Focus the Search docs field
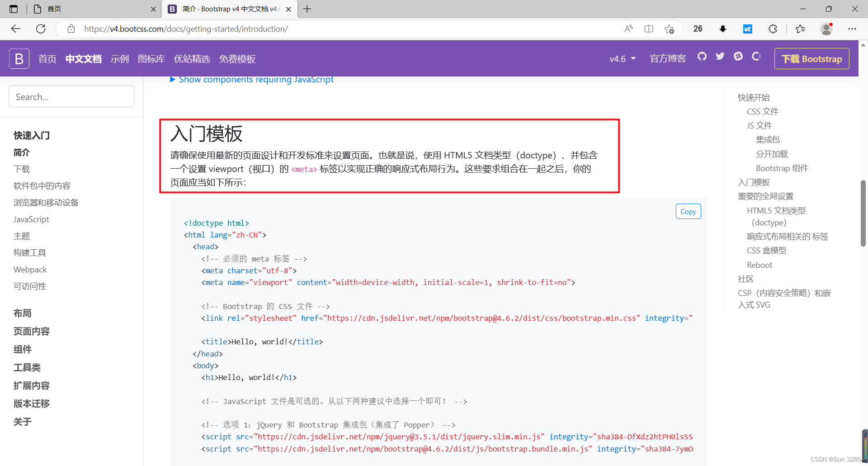This screenshot has width=868, height=466. click(x=71, y=96)
